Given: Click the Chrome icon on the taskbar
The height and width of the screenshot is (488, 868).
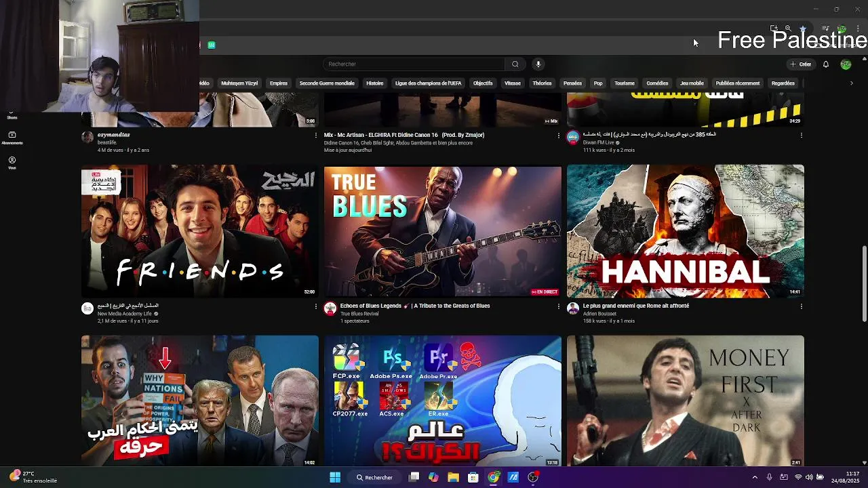Looking at the screenshot, I should (x=493, y=477).
